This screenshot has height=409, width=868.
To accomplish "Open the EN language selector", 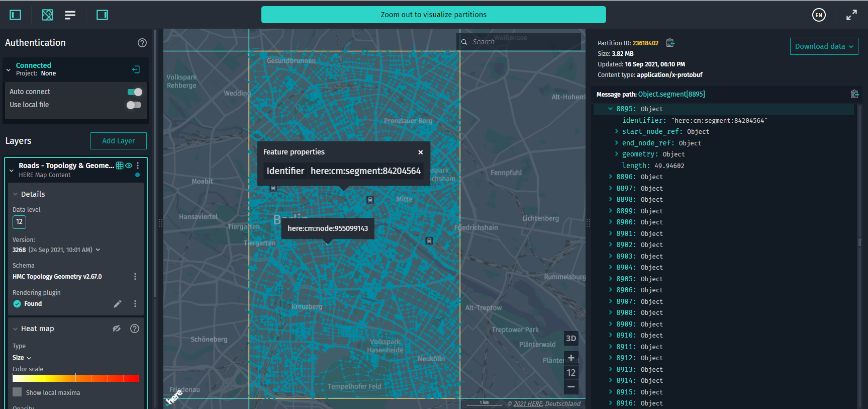I will pyautogui.click(x=819, y=15).
